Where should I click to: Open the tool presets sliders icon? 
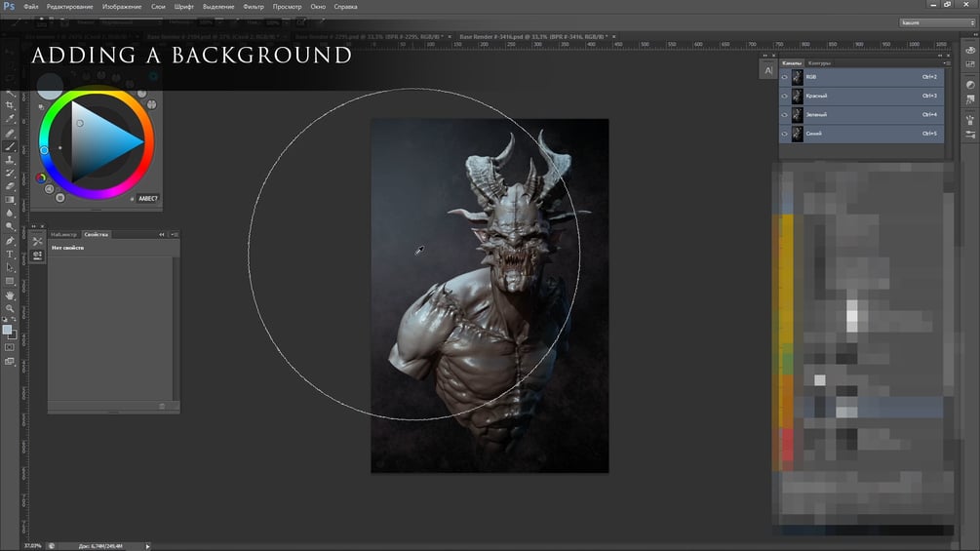click(x=970, y=135)
